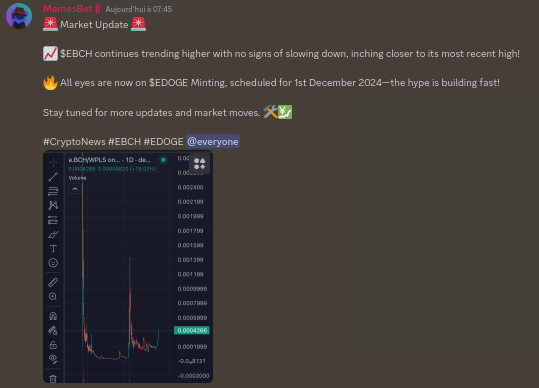
Task: Click the first siren emoji before Market Update
Action: point(50,24)
